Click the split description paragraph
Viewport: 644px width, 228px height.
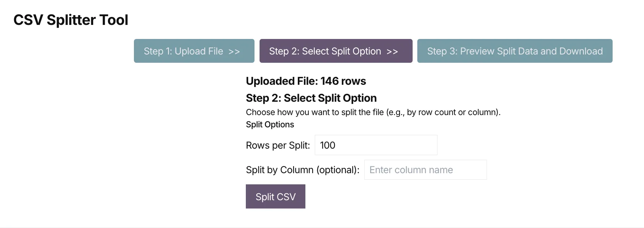pyautogui.click(x=373, y=112)
